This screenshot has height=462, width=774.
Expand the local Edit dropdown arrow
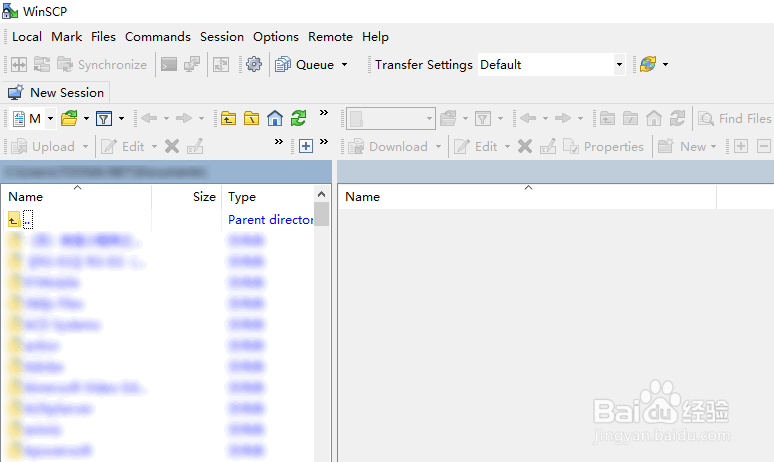[155, 147]
